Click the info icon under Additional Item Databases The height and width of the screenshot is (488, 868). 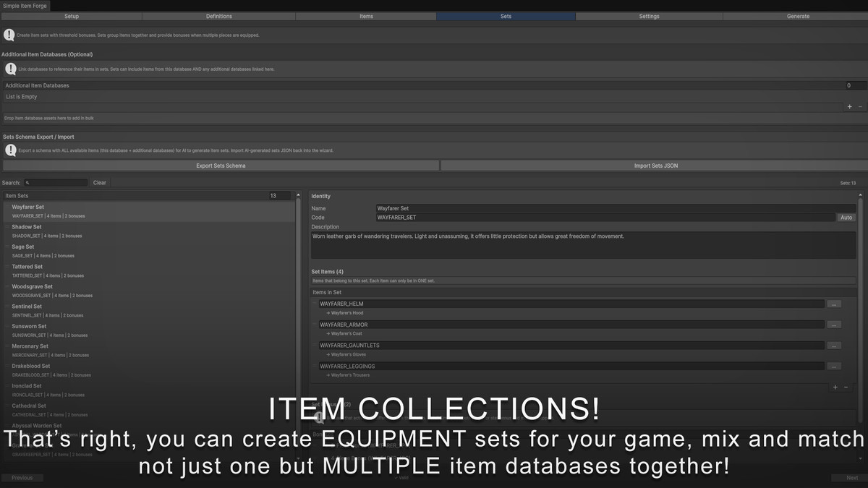(9, 69)
